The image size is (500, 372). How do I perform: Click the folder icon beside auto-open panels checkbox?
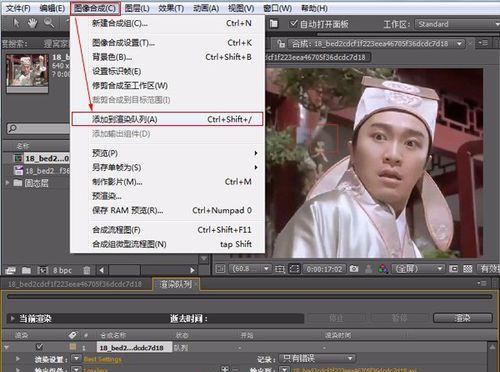click(274, 24)
